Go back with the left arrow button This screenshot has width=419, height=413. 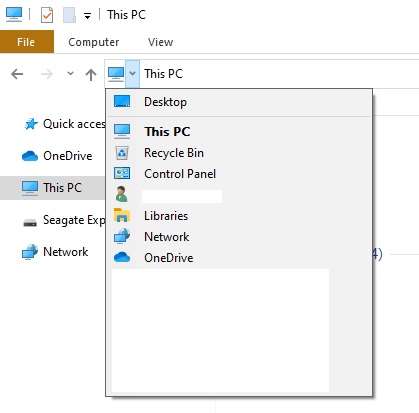(17, 74)
